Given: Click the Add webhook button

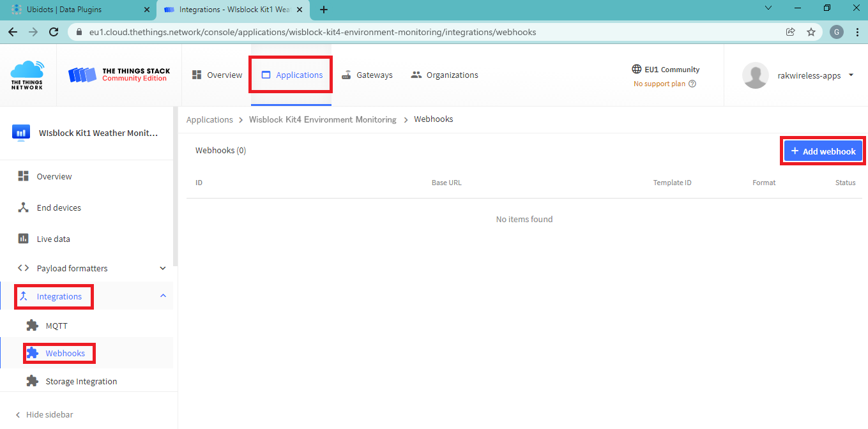Looking at the screenshot, I should pos(823,151).
